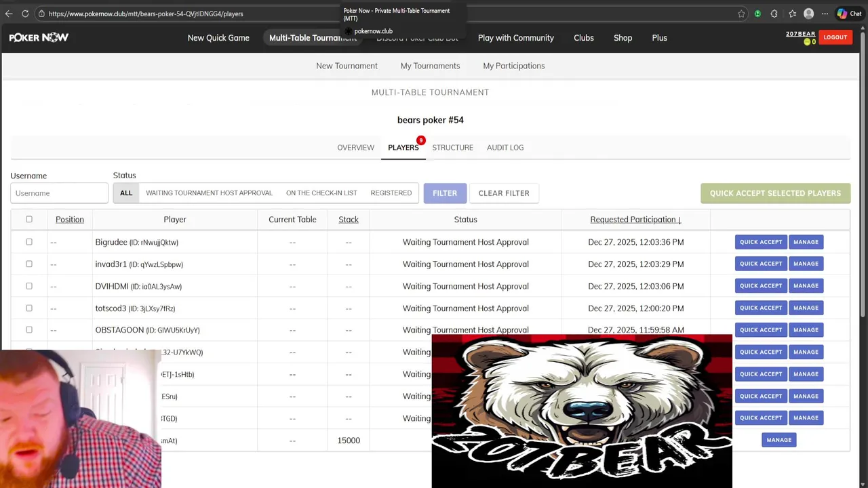Check the box for DVIHDMI
Viewport: 868px width, 488px height.
pyautogui.click(x=29, y=285)
